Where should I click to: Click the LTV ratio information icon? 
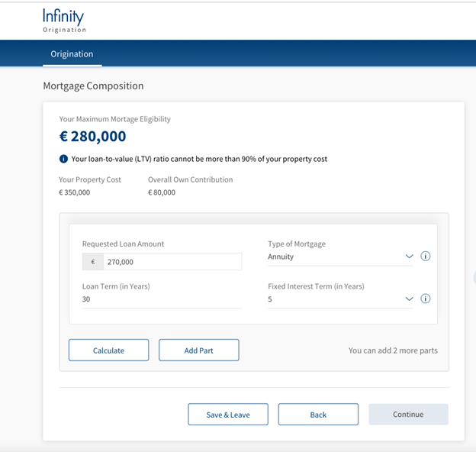click(63, 159)
